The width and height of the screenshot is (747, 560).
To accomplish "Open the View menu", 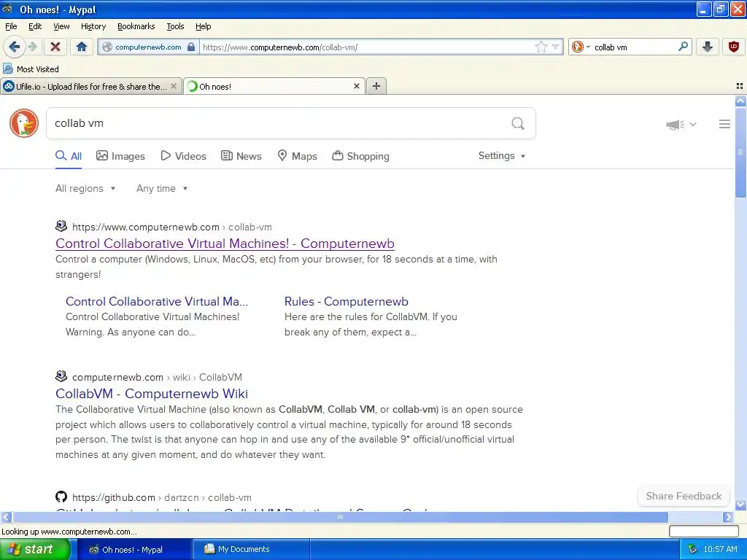I will click(61, 26).
